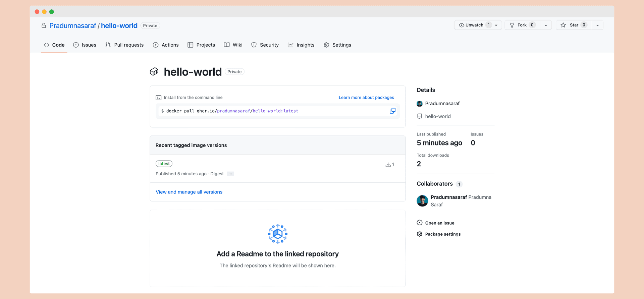644x299 pixels.
Task: Open the hello-world repository link in header
Action: [119, 26]
